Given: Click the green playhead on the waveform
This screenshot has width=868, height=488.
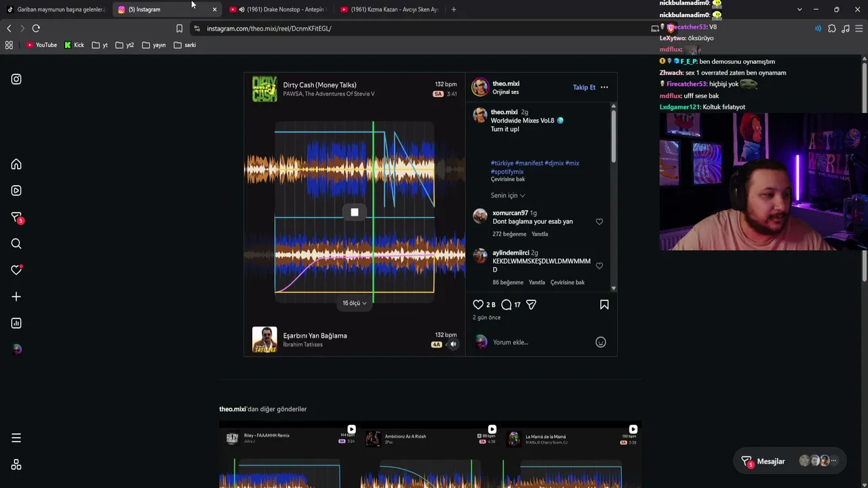Looking at the screenshot, I should [373, 212].
